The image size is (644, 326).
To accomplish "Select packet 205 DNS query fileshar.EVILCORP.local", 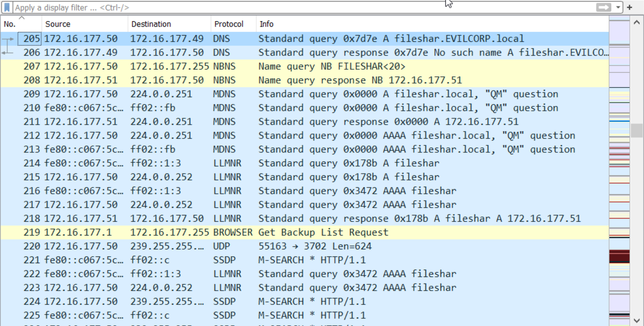I will point(305,39).
